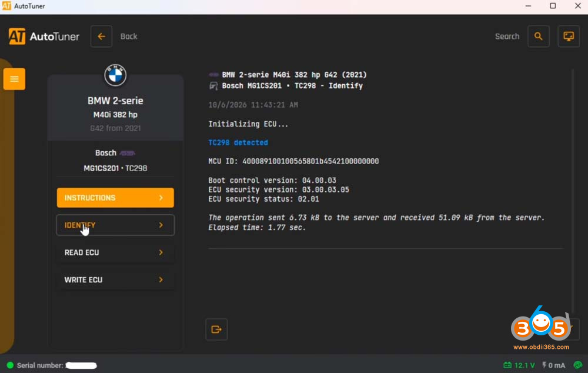Click the Back label
Viewport: 588px width, 373px height.
129,36
